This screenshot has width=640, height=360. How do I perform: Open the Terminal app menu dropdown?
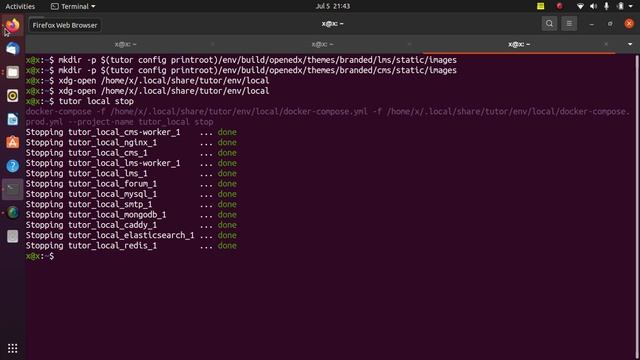pos(73,6)
